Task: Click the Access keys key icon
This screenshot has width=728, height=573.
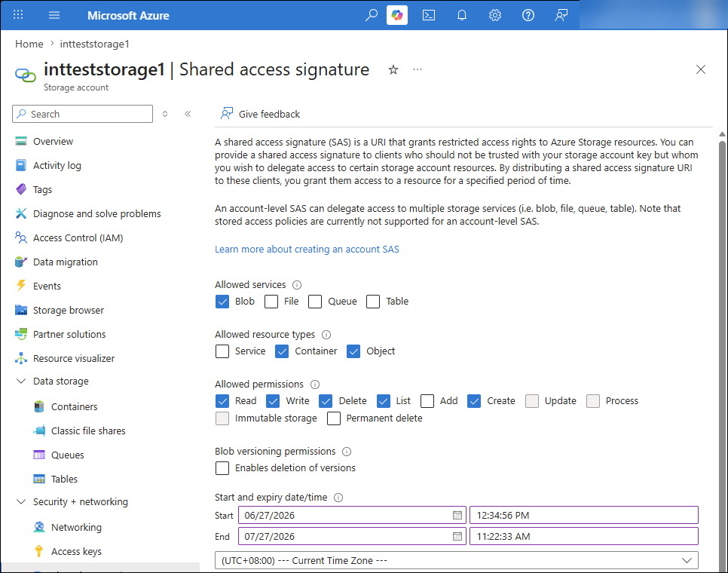Action: [x=39, y=551]
